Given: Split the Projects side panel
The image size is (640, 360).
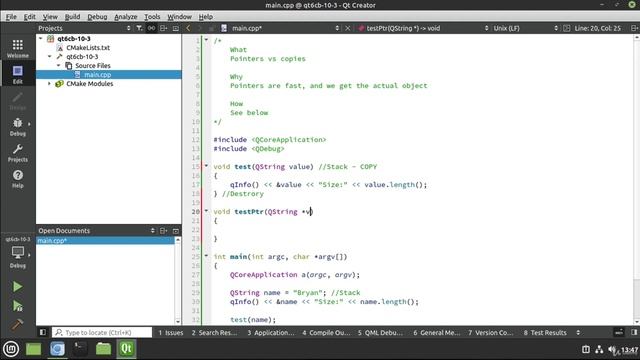Looking at the screenshot, I should click(x=164, y=28).
